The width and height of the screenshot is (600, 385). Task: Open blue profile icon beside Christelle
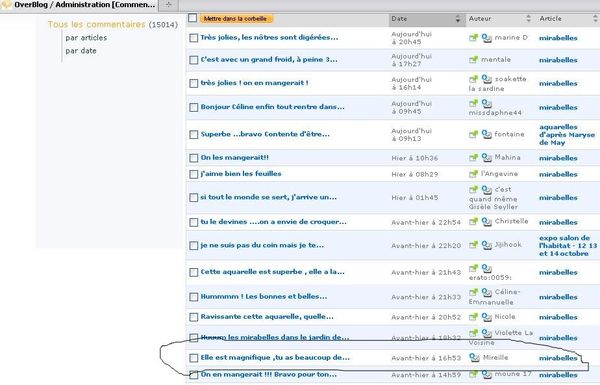click(x=486, y=221)
